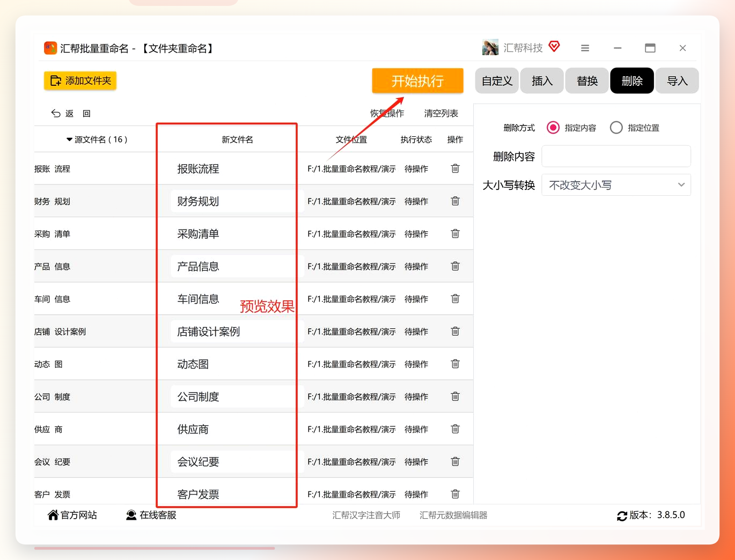Click the 新文件名 column header
This screenshot has width=735, height=560.
click(237, 139)
